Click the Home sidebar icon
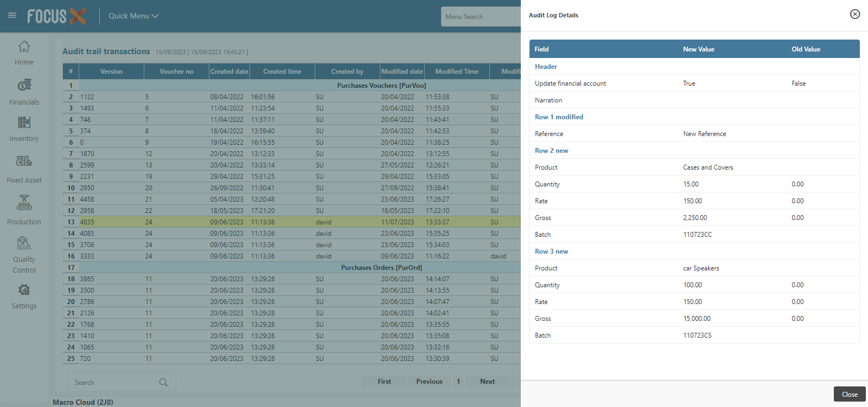 (x=24, y=47)
